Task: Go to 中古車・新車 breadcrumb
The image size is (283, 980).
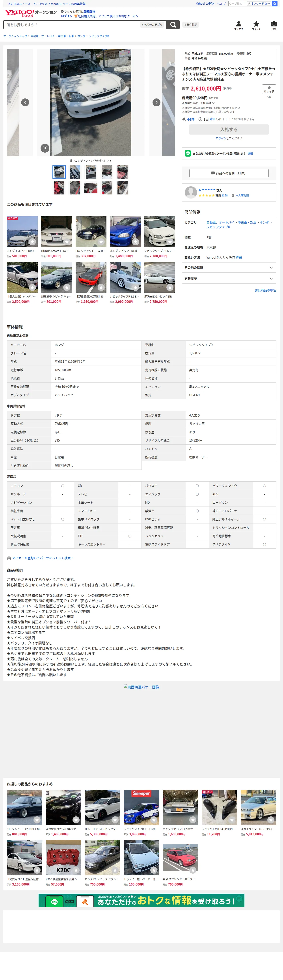Action: coord(66,36)
